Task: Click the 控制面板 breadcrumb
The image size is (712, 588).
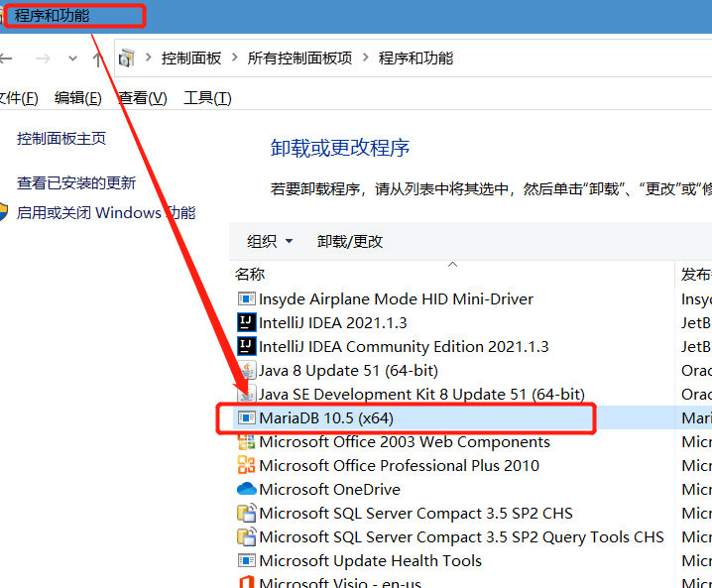Action: click(x=191, y=59)
